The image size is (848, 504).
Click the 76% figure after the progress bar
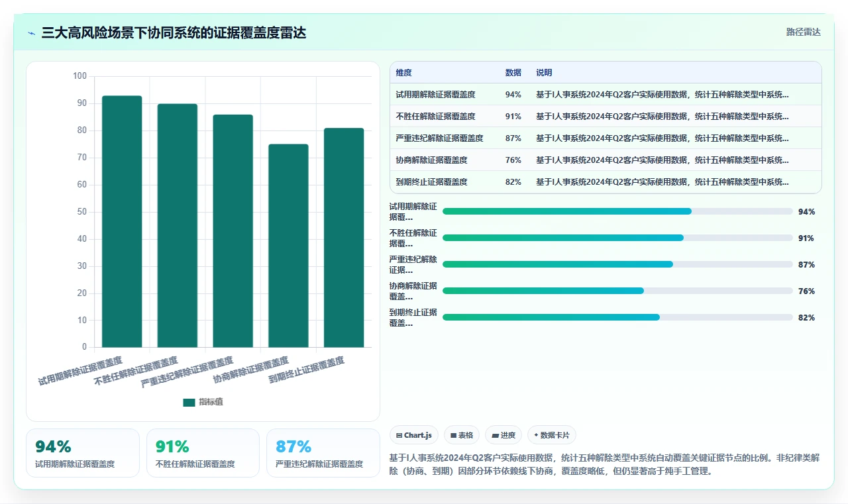806,291
